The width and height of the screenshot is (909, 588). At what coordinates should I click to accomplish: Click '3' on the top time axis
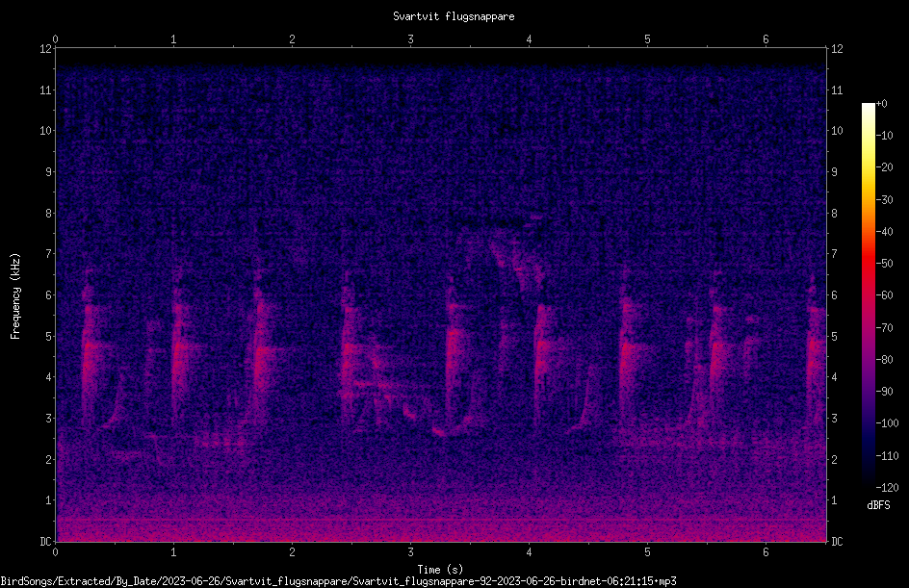coord(410,39)
